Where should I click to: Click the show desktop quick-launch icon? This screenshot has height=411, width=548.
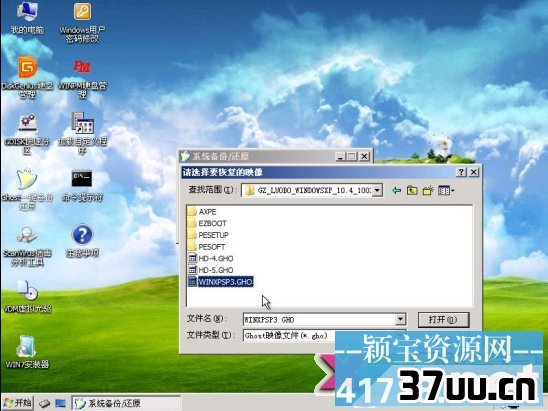[x=60, y=404]
